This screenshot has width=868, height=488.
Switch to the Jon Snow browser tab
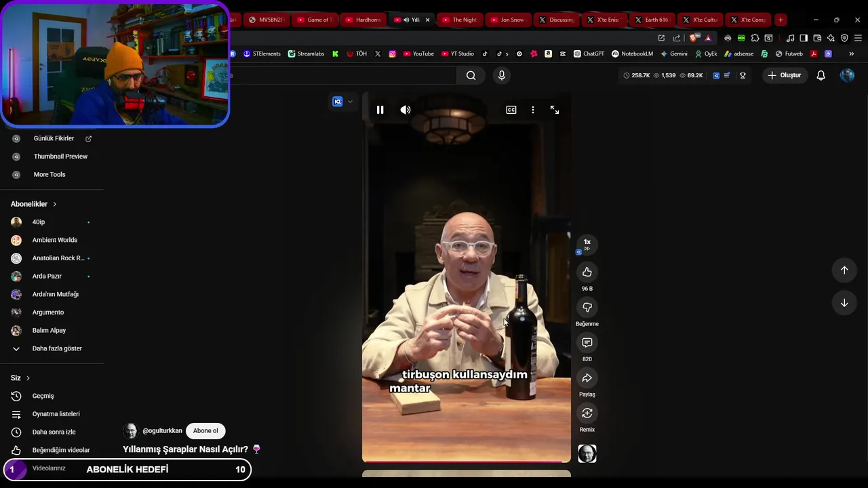coord(509,20)
